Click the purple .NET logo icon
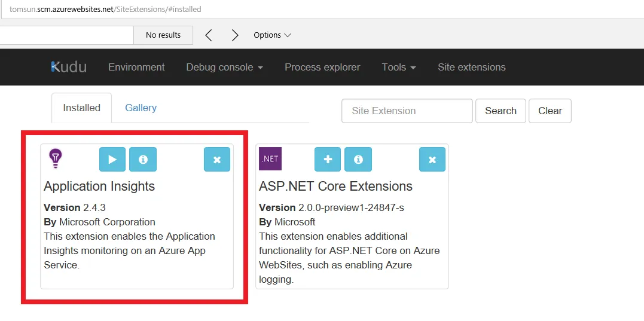Image resolution: width=644 pixels, height=321 pixels. coord(270,159)
